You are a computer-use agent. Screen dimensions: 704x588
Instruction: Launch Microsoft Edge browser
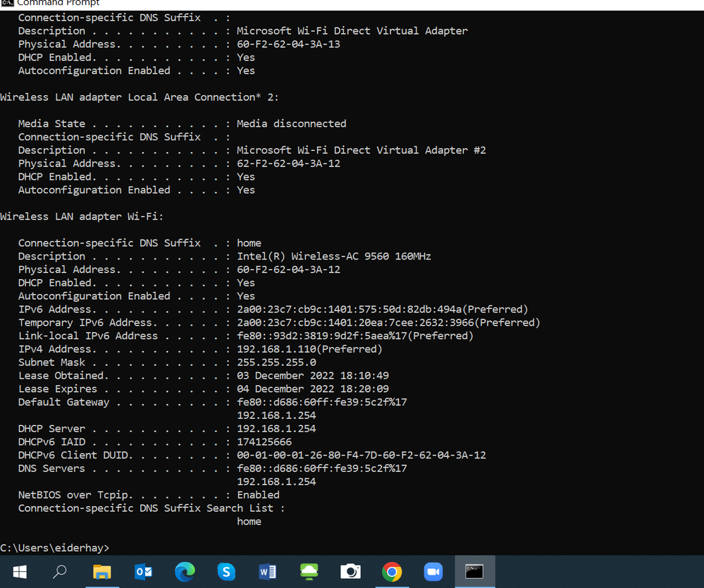click(x=185, y=571)
